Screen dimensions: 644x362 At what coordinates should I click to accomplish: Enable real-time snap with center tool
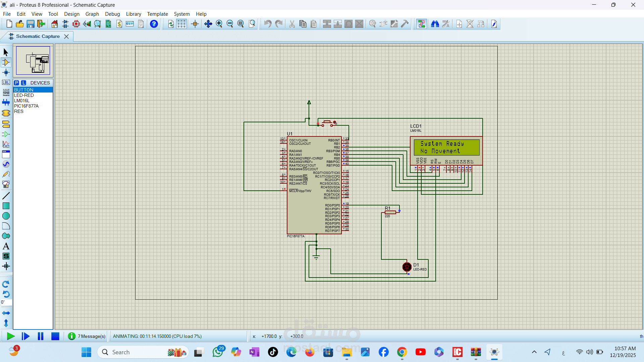[x=195, y=24]
